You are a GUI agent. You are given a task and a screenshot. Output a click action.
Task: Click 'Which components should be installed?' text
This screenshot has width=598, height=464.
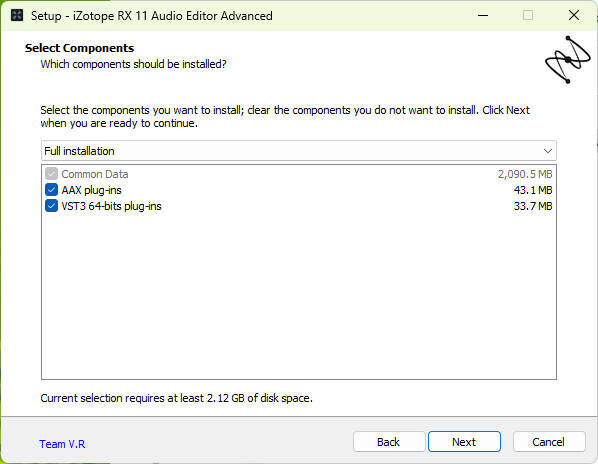[133, 64]
